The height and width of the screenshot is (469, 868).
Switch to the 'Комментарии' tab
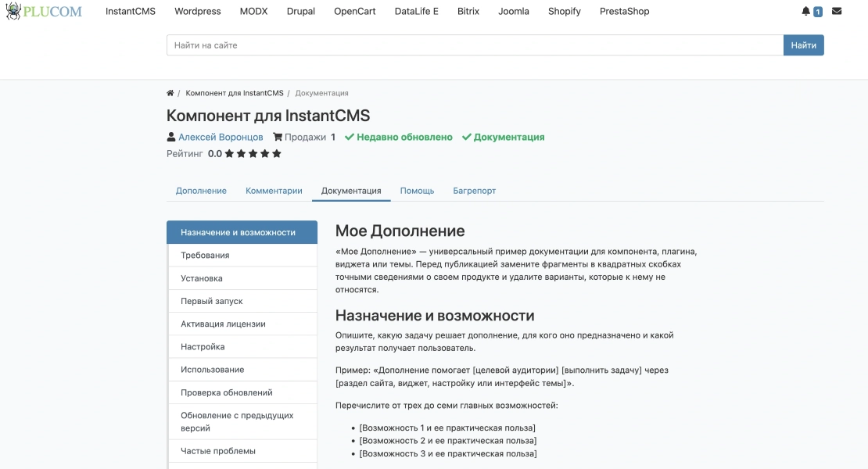click(x=274, y=191)
